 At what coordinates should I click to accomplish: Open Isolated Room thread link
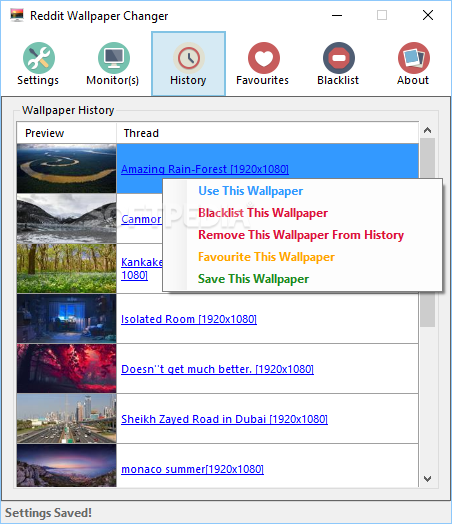189,319
